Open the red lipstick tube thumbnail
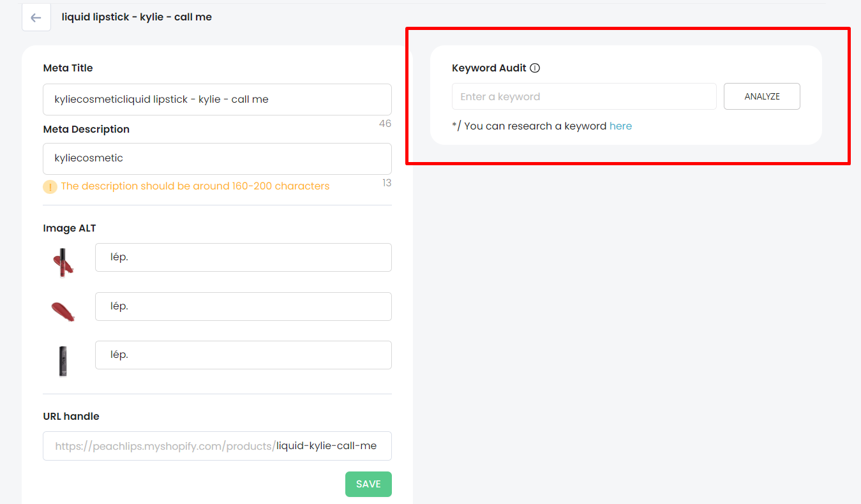The width and height of the screenshot is (861, 504). (x=63, y=262)
